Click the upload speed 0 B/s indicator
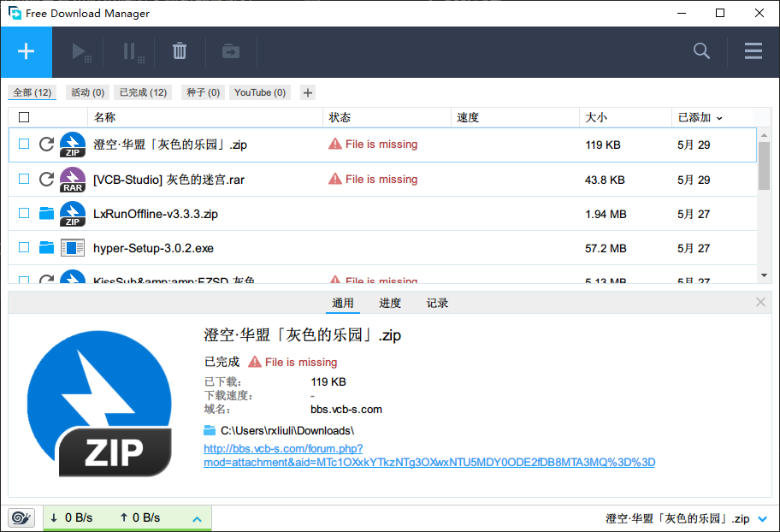780x532 pixels. (x=139, y=518)
